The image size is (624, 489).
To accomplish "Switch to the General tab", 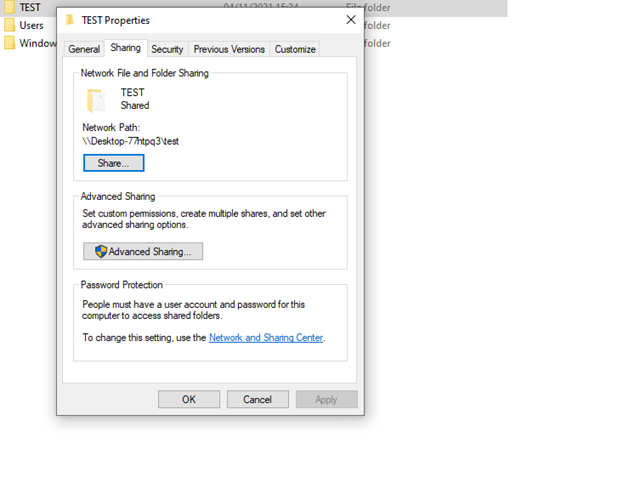I will tap(84, 49).
